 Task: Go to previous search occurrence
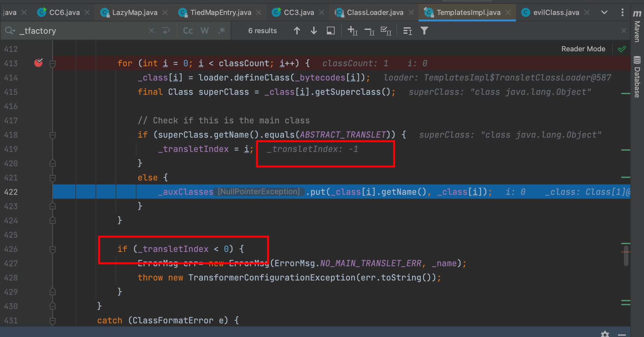[x=297, y=31]
